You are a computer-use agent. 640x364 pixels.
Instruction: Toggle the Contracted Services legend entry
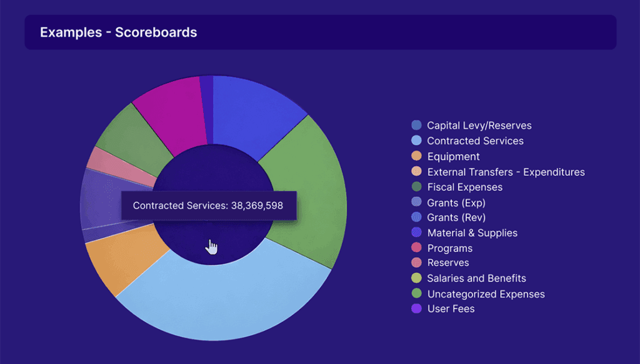click(475, 141)
